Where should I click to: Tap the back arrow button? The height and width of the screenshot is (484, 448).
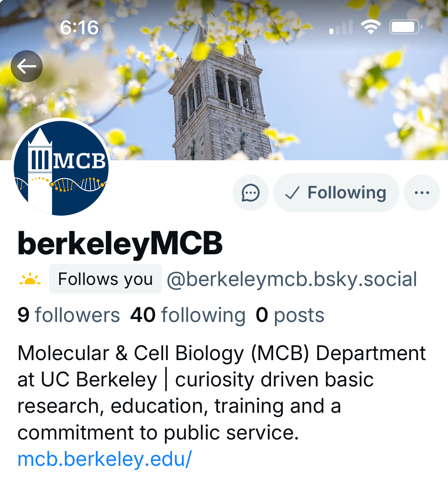[27, 66]
